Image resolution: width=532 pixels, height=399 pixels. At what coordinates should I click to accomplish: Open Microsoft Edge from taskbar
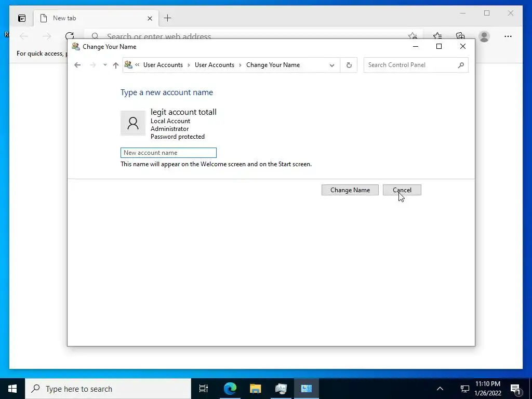tap(230, 389)
